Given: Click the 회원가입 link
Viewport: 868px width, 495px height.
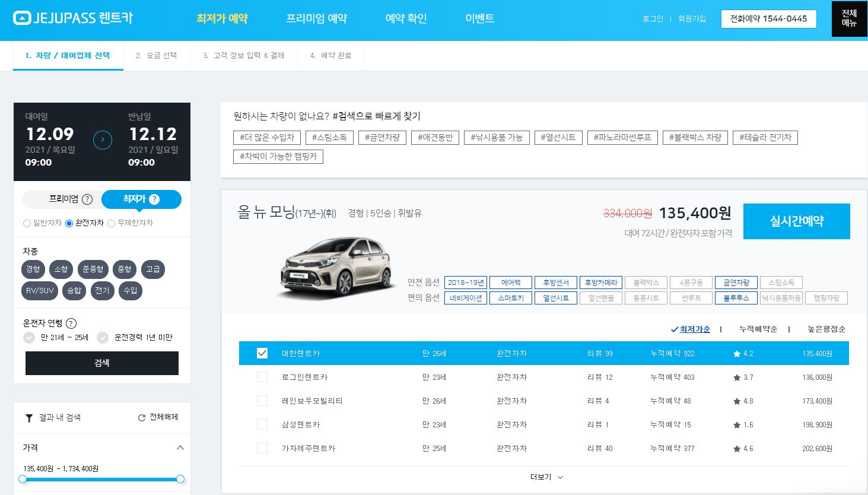Looking at the screenshot, I should 692,19.
